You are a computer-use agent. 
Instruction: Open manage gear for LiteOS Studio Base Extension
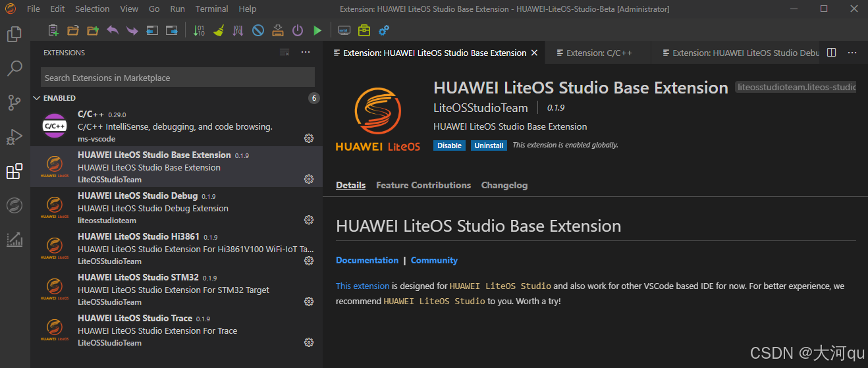coord(308,179)
